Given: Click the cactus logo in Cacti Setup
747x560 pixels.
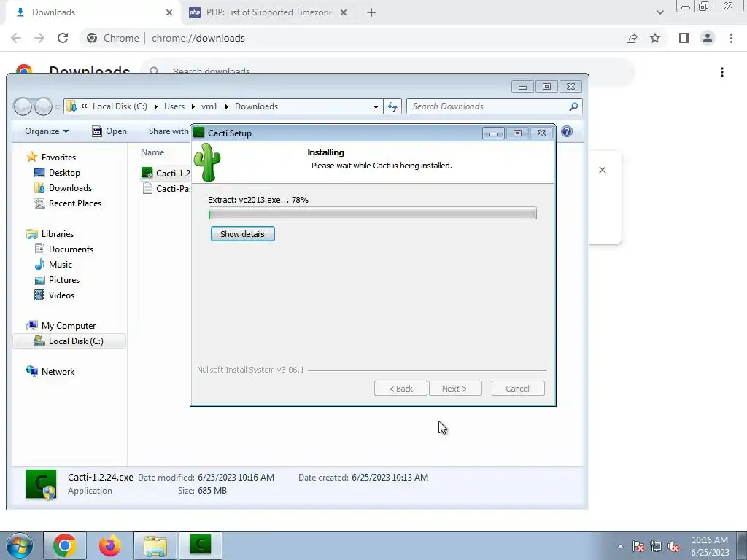Looking at the screenshot, I should coord(207,163).
